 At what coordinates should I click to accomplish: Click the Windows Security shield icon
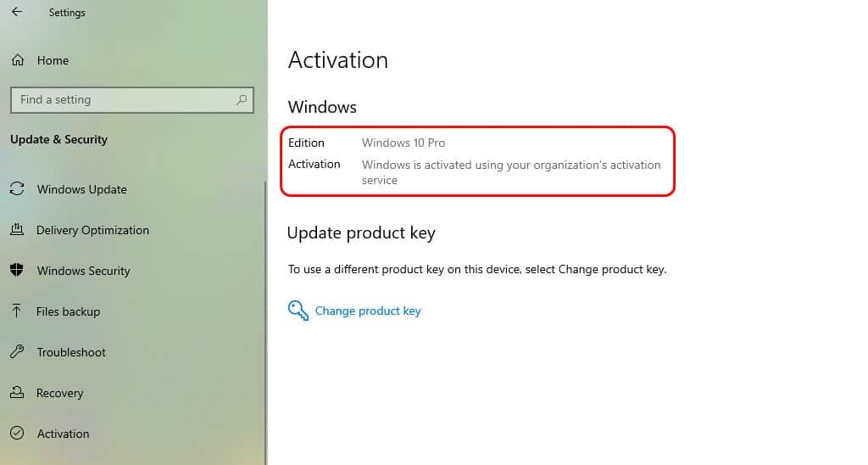[17, 270]
